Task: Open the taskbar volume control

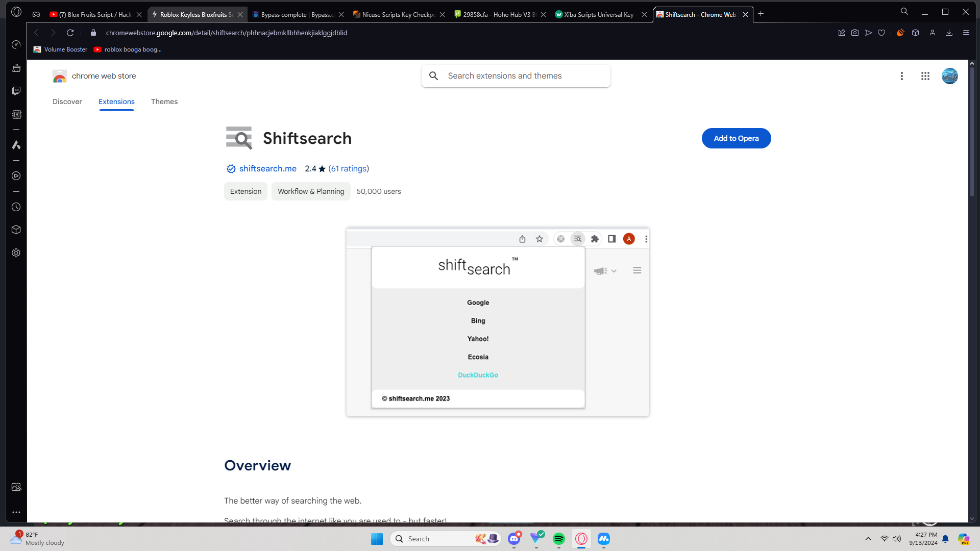Action: pos(897,539)
